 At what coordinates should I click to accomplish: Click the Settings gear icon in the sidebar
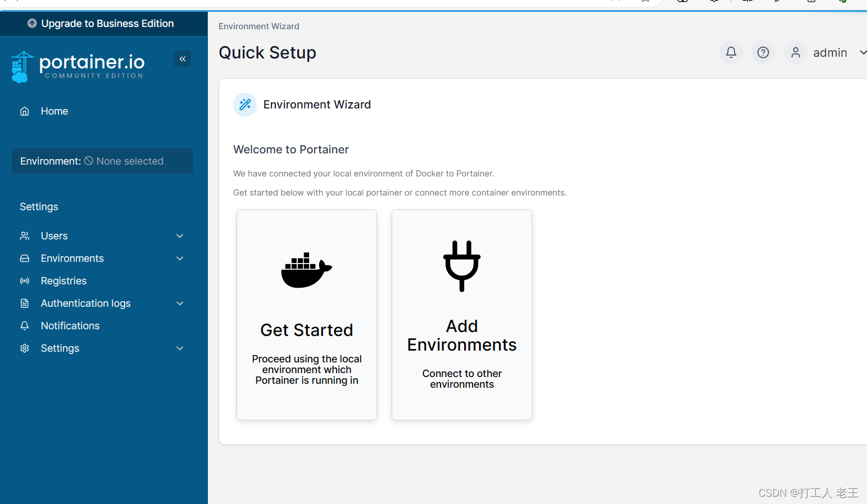pyautogui.click(x=25, y=348)
